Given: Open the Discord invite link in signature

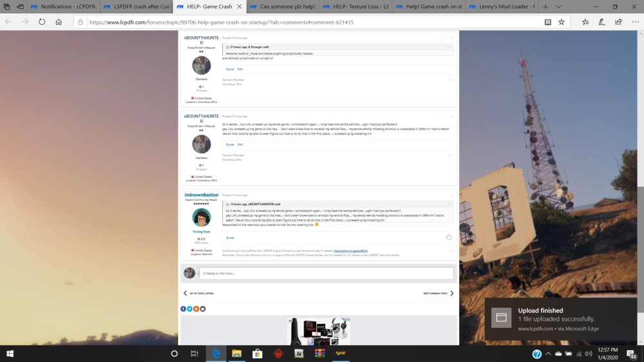Looking at the screenshot, I should (x=350, y=251).
